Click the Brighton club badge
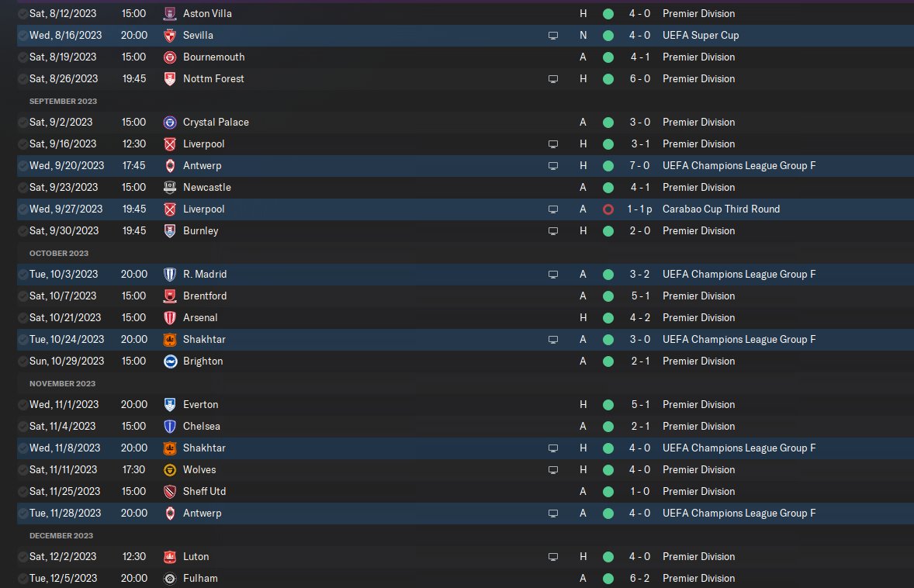 (x=170, y=361)
